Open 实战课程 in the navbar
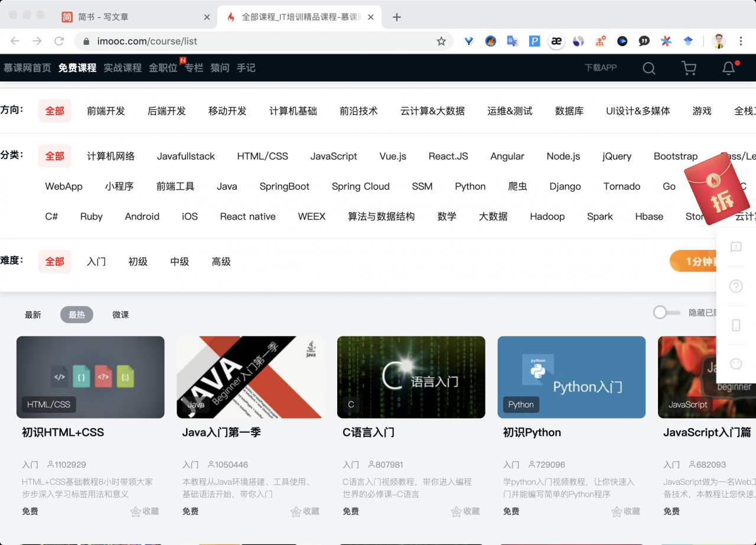The width and height of the screenshot is (756, 545). (x=123, y=68)
